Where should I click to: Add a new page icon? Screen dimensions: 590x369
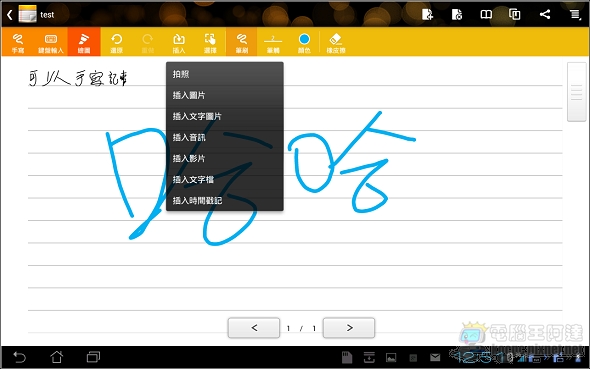point(427,14)
